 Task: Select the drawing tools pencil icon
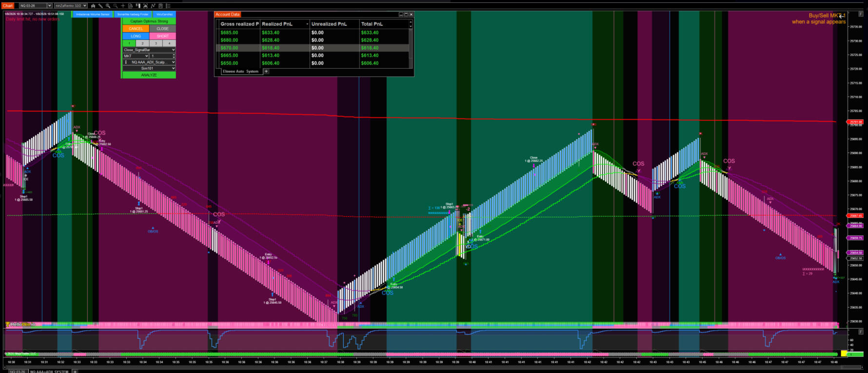coord(100,6)
